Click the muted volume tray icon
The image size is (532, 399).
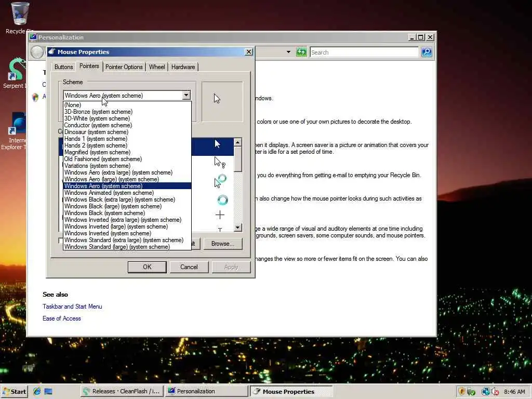coord(495,391)
